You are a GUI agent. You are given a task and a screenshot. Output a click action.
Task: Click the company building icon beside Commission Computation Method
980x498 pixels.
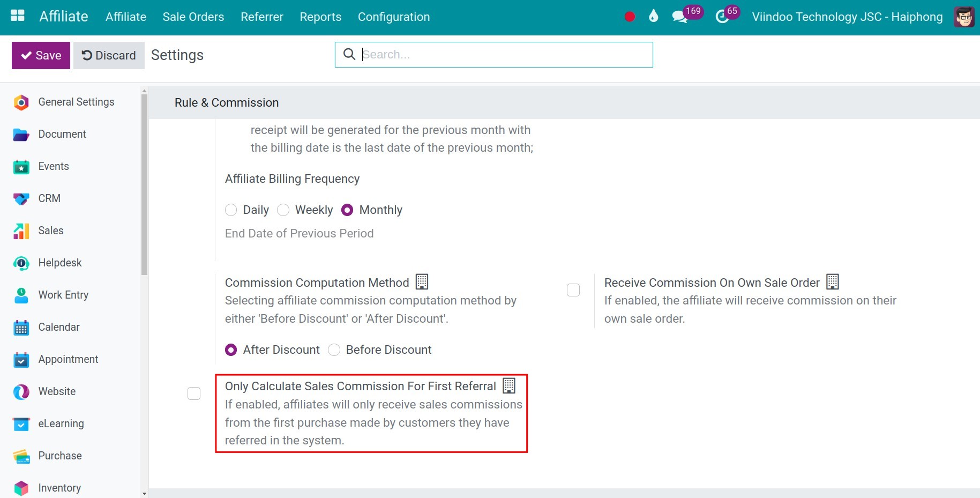click(422, 281)
